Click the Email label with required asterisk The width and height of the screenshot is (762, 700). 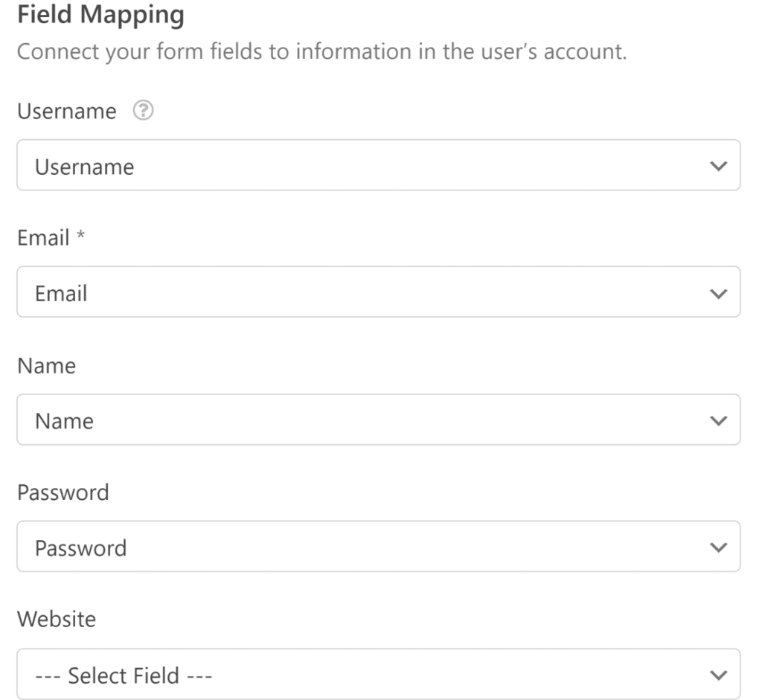tap(50, 239)
